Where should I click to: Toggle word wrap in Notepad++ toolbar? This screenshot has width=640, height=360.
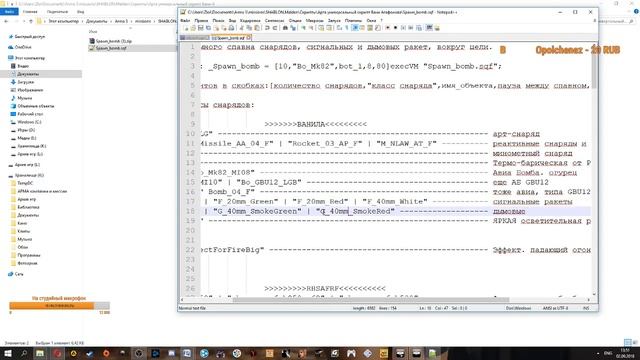[x=339, y=28]
